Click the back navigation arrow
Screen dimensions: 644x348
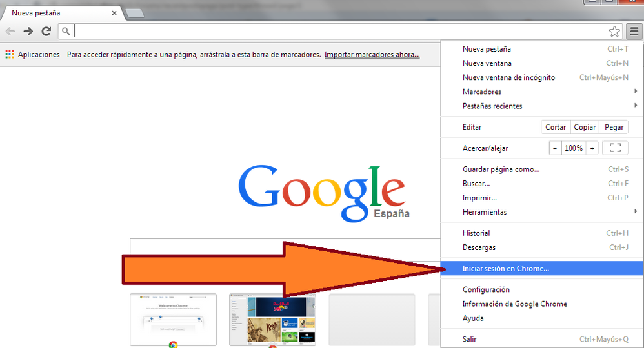[x=10, y=31]
